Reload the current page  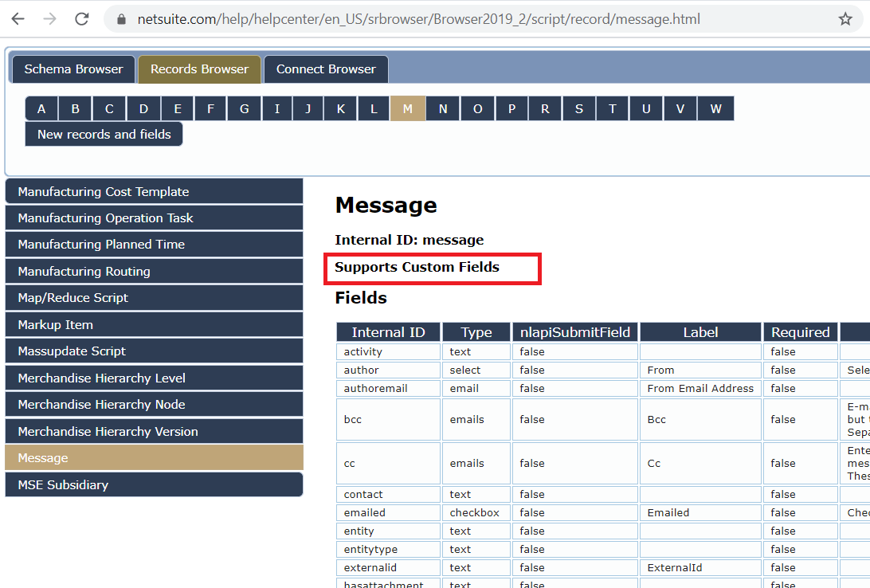[81, 18]
